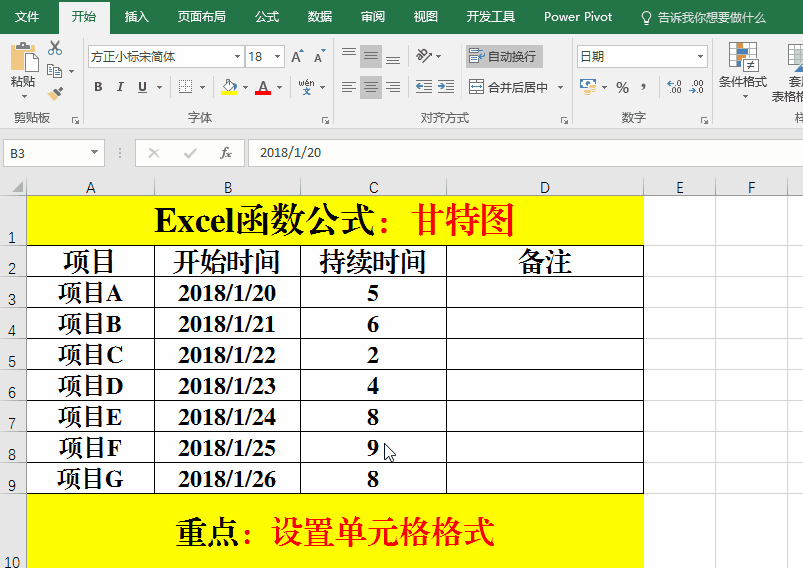The height and width of the screenshot is (568, 803).
Task: Click the Paste clipboard icon
Action: pyautogui.click(x=24, y=57)
